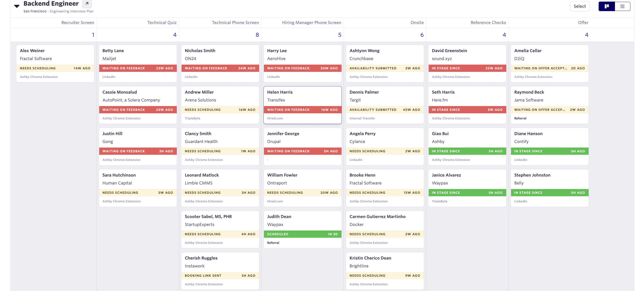Click Amelia Cellar's Waiting on Offer status
This screenshot has height=291, width=644.
pyautogui.click(x=550, y=68)
